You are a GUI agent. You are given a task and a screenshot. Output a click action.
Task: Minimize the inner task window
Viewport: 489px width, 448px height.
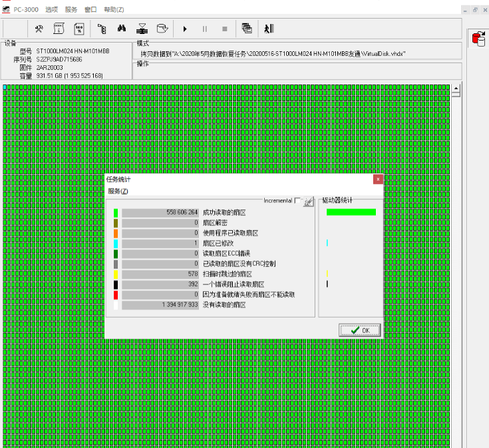click(465, 10)
